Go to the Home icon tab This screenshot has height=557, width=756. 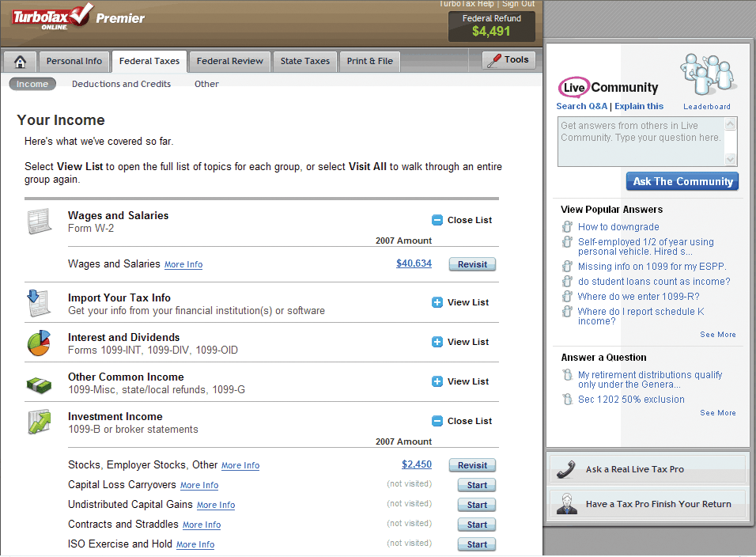coord(21,62)
